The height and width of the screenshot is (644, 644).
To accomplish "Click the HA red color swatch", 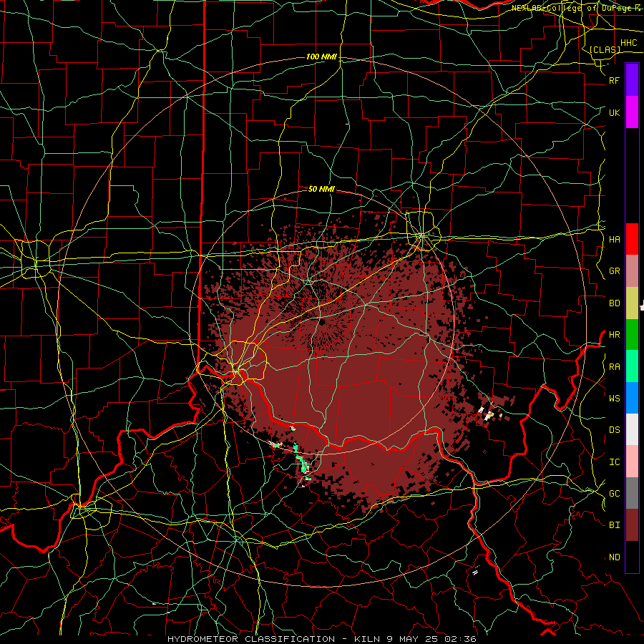I will [632, 239].
